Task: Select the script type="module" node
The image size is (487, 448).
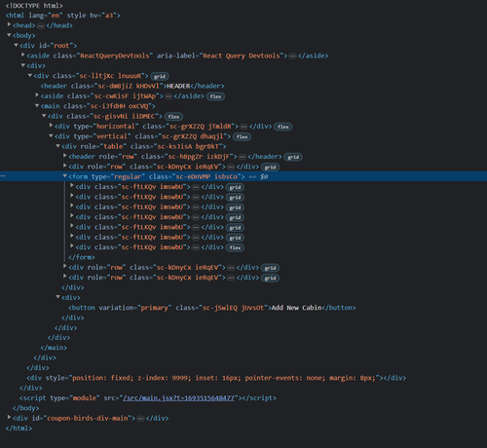Action: point(148,398)
